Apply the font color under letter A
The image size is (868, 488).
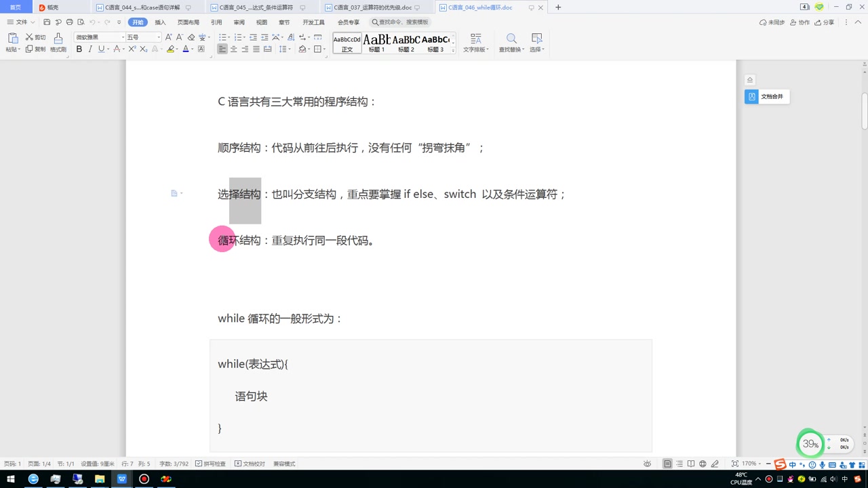coord(186,49)
